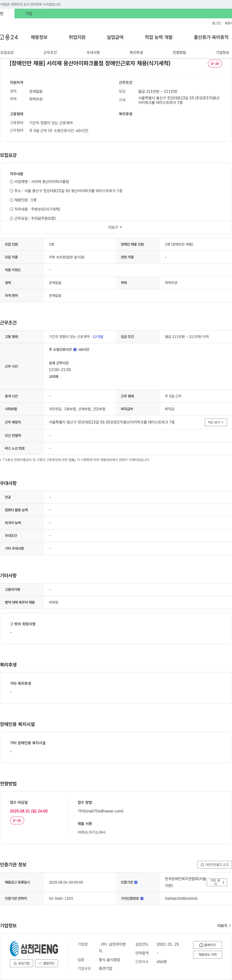
Task: Open the 취업지원 menu
Action: 77,37
